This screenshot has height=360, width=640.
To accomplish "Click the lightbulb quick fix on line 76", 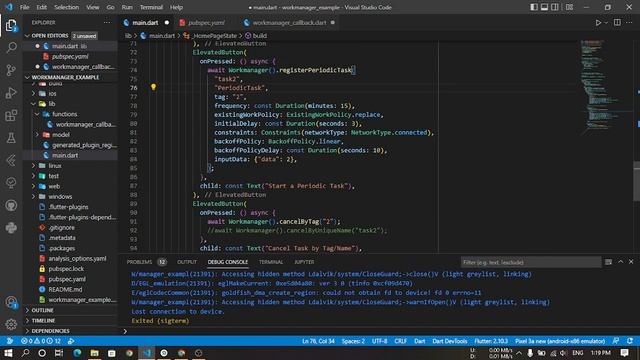I will [x=153, y=87].
